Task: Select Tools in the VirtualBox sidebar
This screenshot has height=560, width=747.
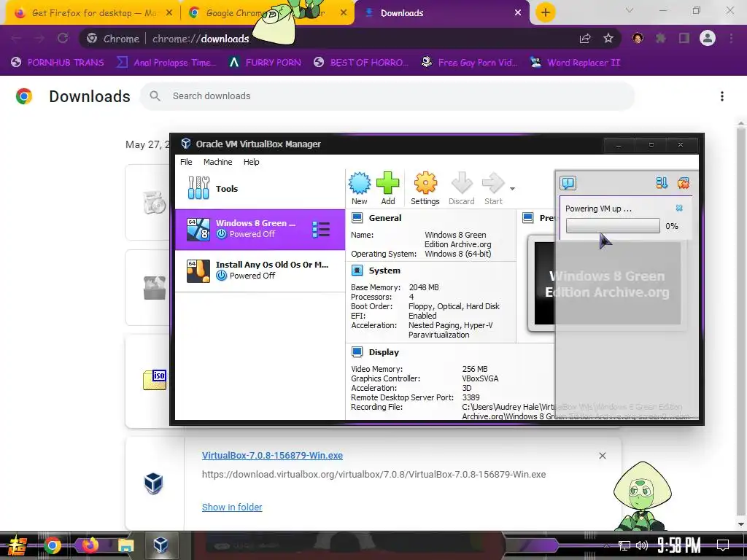Action: coord(260,189)
